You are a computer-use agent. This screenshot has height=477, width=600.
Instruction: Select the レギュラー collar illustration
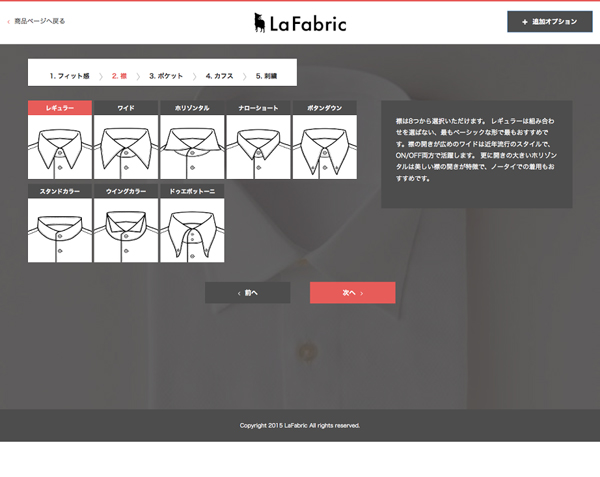(x=60, y=147)
